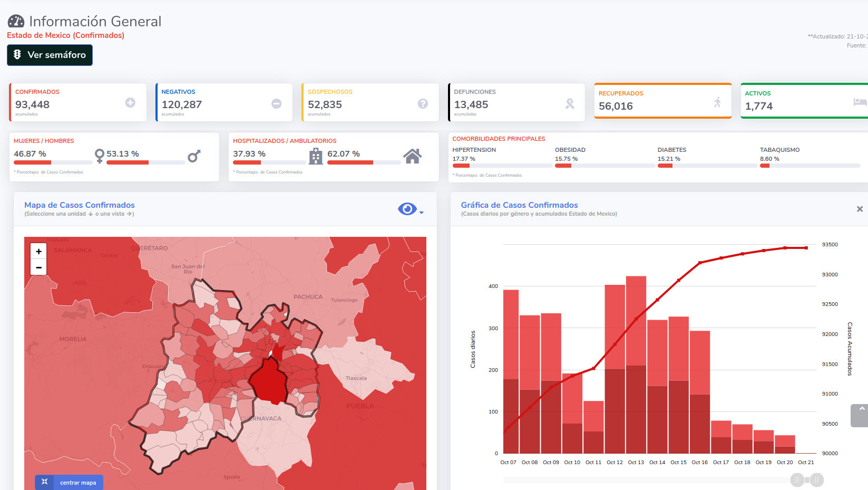The height and width of the screenshot is (490, 868).
Task: Close the Gráfica de Casos Confirmados panel
Action: 860,209
